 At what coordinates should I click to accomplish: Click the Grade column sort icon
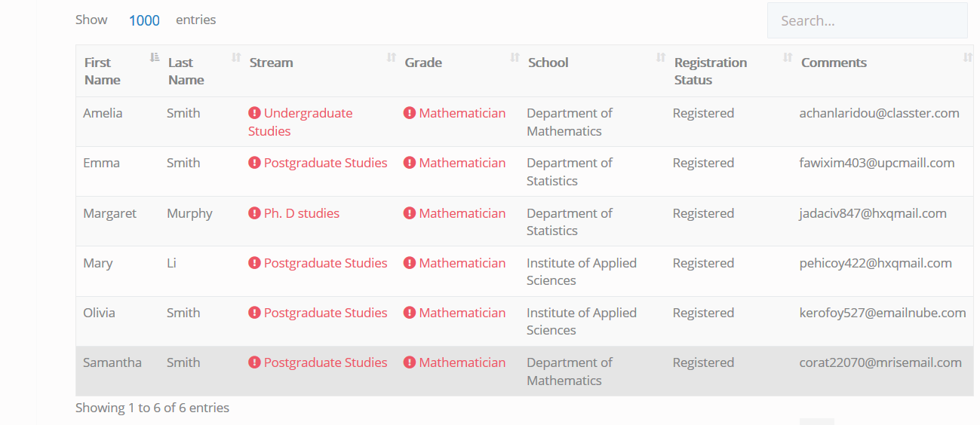pos(515,57)
